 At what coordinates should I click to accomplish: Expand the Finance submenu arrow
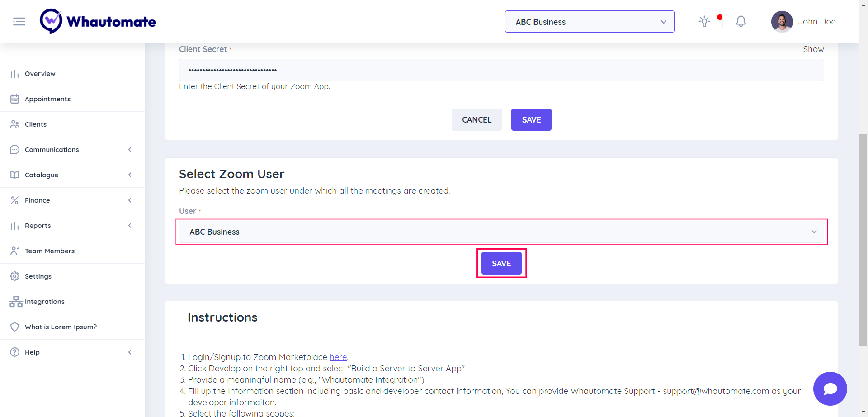[x=130, y=200]
